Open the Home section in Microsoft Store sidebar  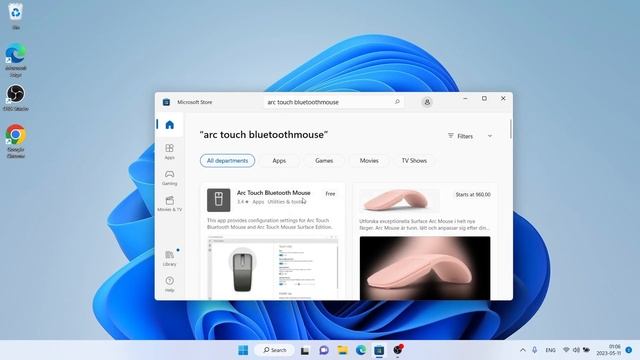pos(169,124)
